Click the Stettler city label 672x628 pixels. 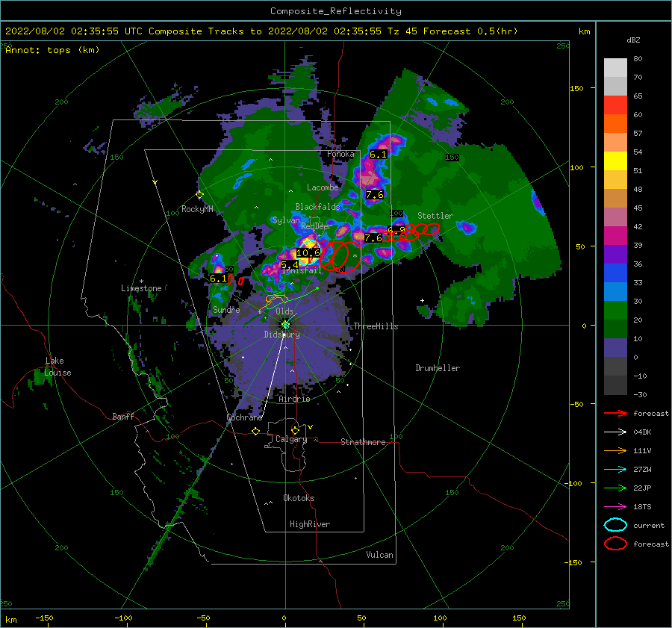pos(435,216)
